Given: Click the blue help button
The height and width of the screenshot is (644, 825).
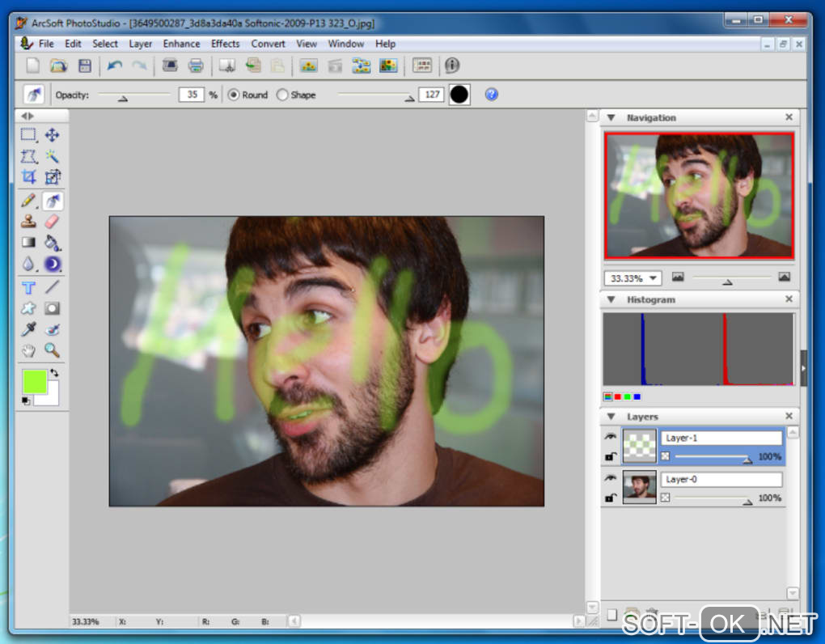Looking at the screenshot, I should 491,95.
